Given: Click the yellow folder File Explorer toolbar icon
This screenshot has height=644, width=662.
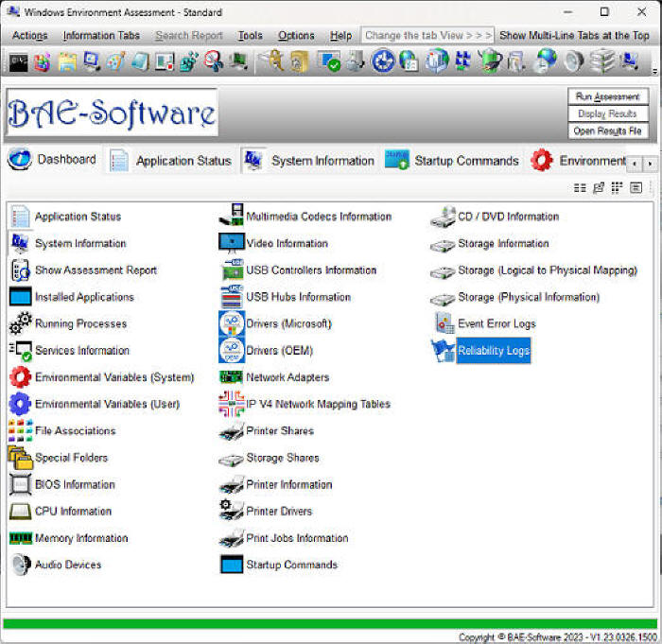Looking at the screenshot, I should pyautogui.click(x=67, y=62).
